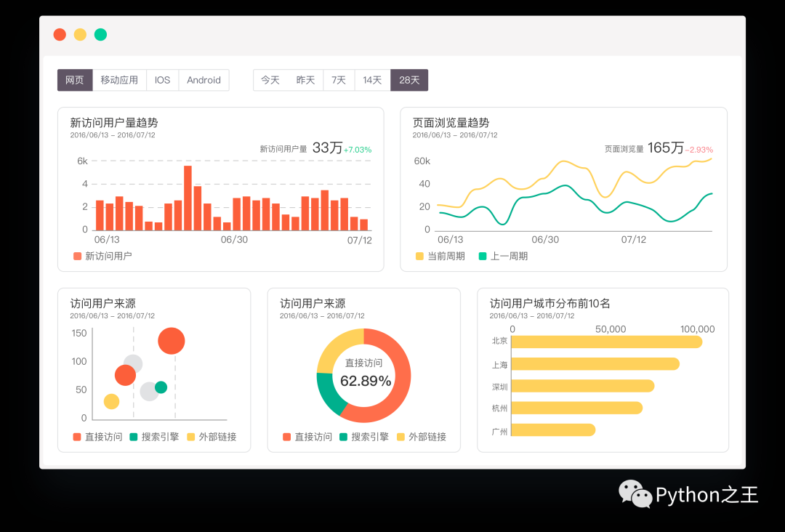Click the 165万 page views total

[665, 148]
